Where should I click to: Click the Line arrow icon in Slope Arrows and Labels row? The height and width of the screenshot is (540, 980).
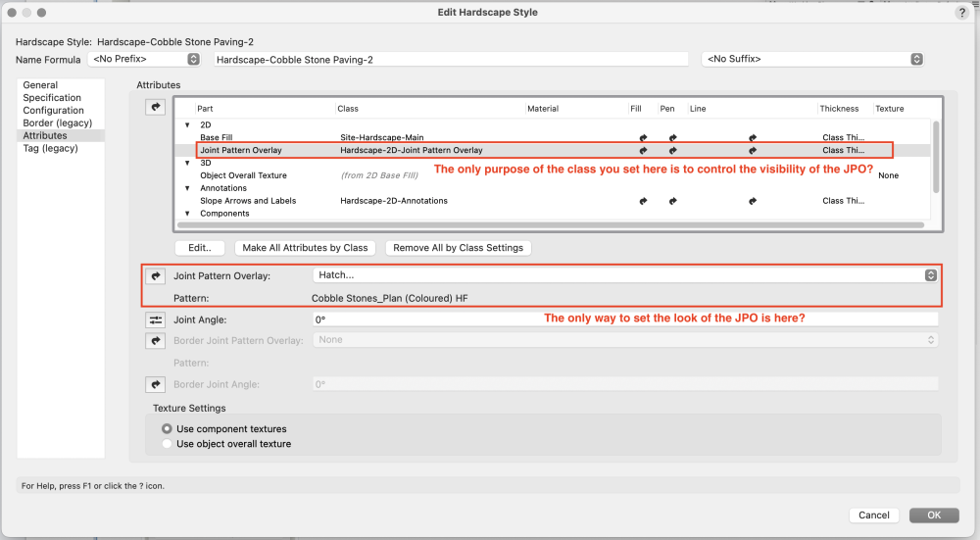pyautogui.click(x=753, y=201)
